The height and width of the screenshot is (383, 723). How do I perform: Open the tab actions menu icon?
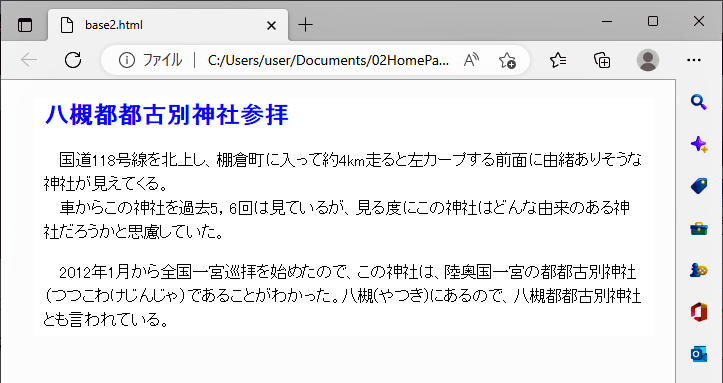click(25, 25)
